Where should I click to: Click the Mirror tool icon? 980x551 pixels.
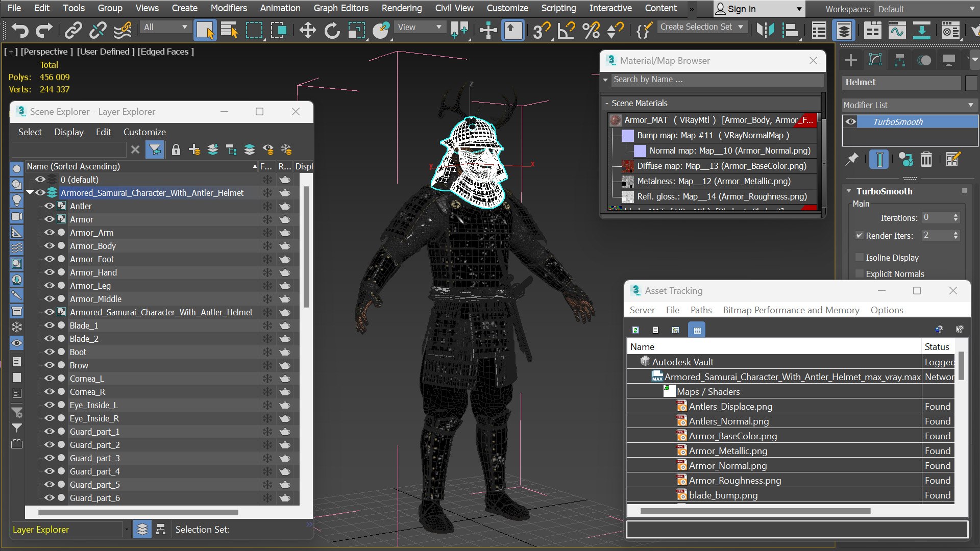765,31
